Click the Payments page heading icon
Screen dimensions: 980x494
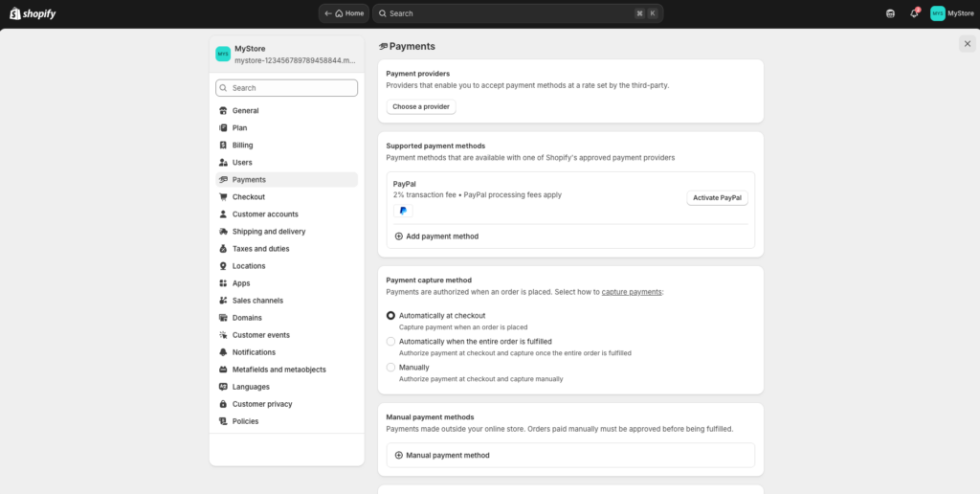pyautogui.click(x=383, y=46)
